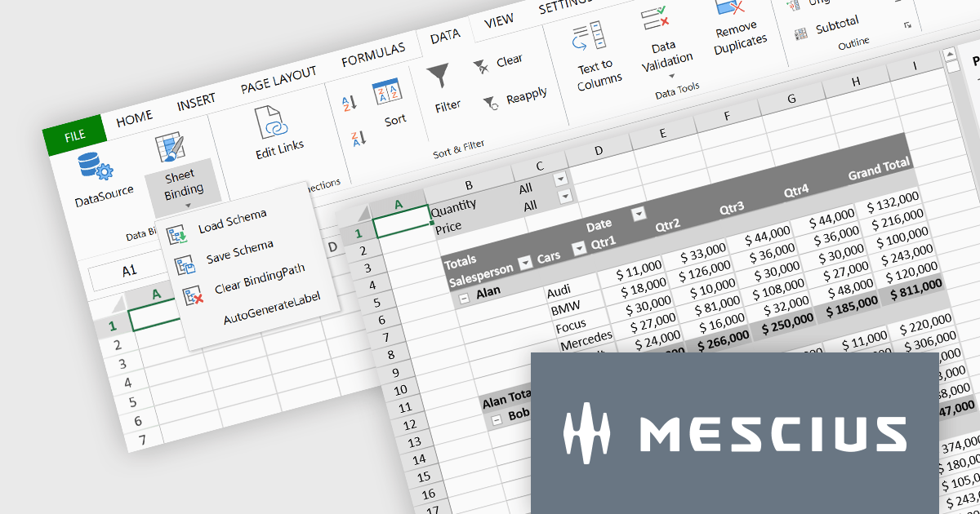Click the Audi row label
Viewport: 980px width, 514px height.
[x=560, y=291]
